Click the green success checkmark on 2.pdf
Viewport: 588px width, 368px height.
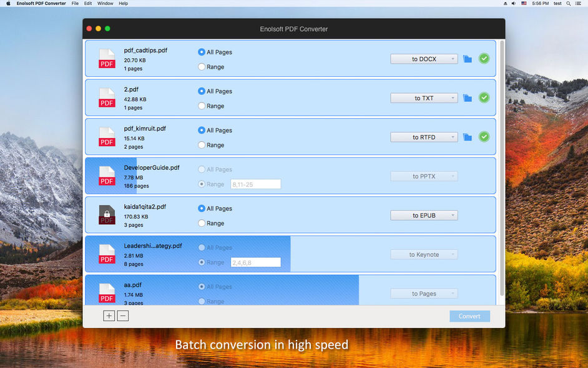(484, 97)
